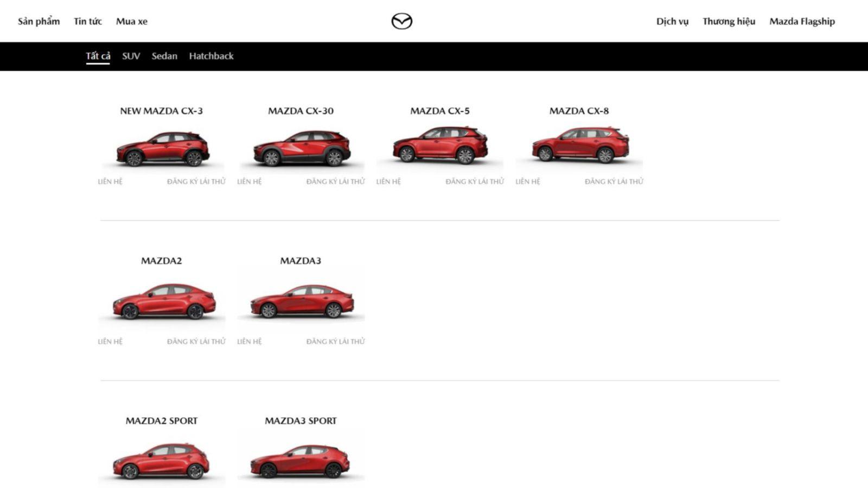Switch to the Sedan tab
The width and height of the screenshot is (868, 488).
coord(164,55)
